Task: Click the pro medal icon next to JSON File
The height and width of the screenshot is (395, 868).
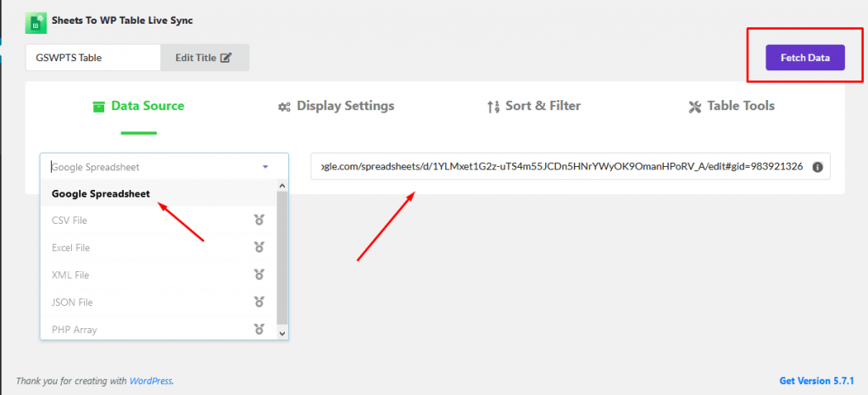Action: 259,302
